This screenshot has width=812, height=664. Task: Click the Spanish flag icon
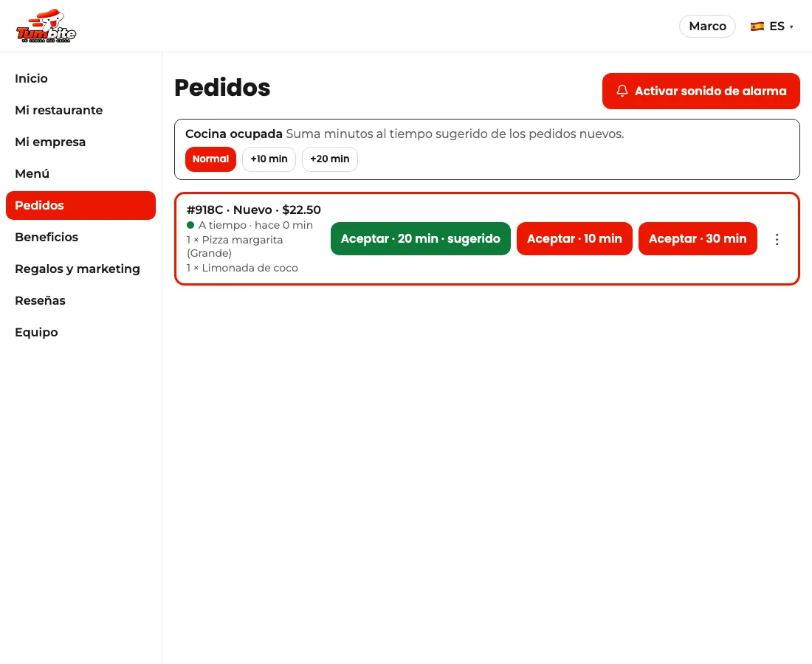tap(757, 27)
